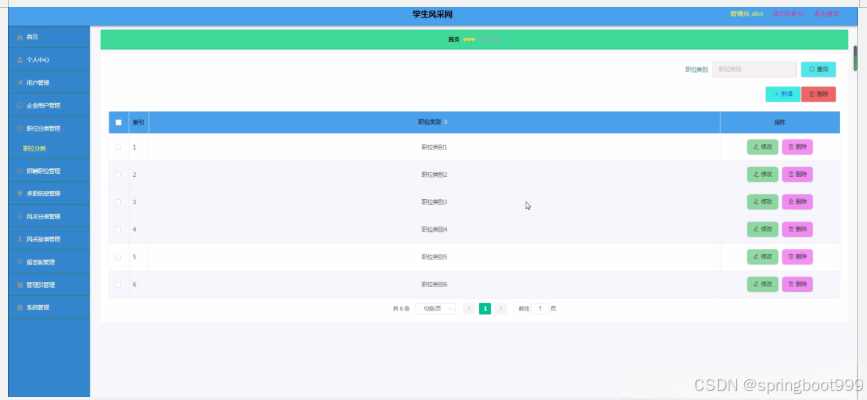This screenshot has width=867, height=400.
Task: Check the checkbox for row 1
Action: coord(118,147)
